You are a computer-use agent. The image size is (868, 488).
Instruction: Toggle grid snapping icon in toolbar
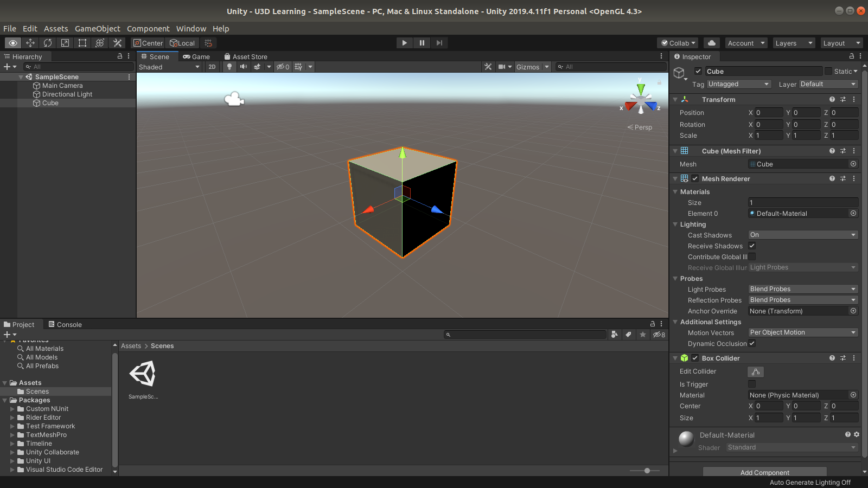coord(208,43)
